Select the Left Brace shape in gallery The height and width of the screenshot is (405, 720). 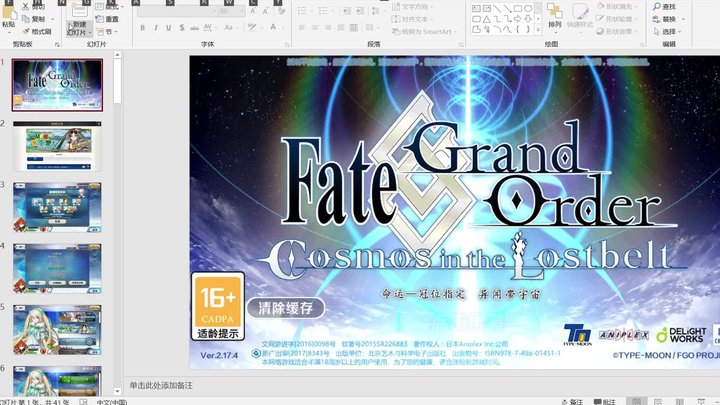[518, 29]
